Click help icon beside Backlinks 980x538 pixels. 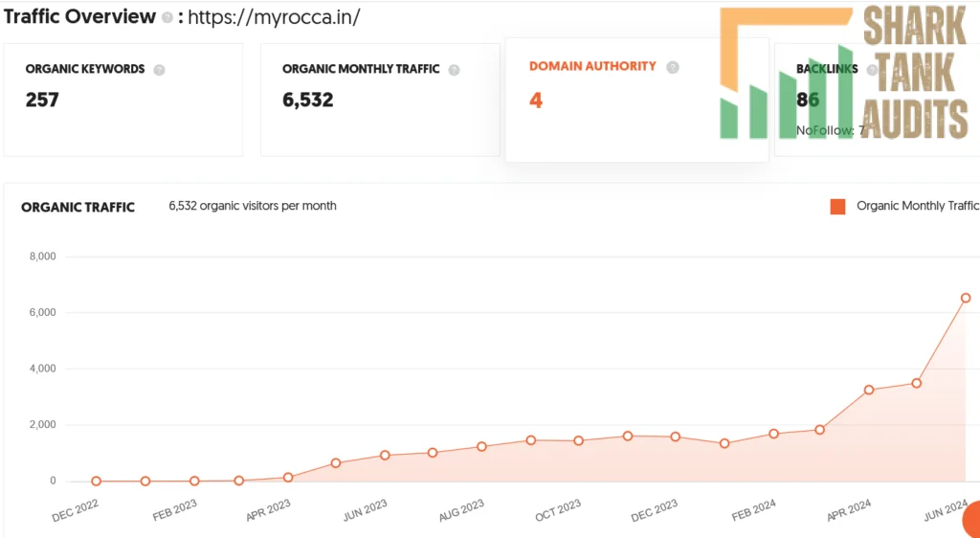(x=872, y=70)
